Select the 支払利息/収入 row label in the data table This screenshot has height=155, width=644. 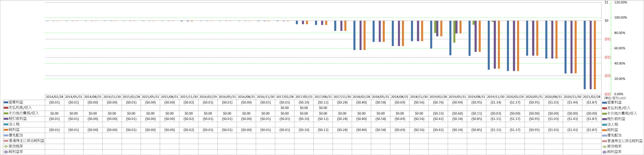20,108
